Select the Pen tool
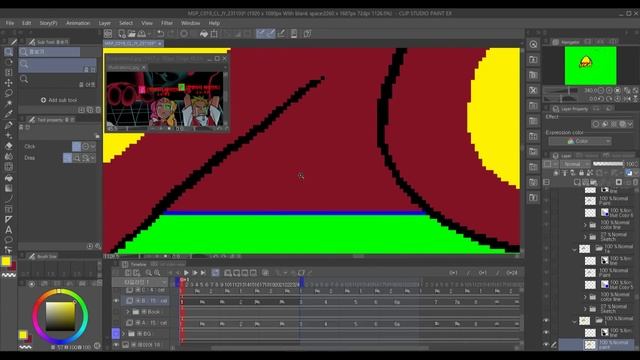640x360 pixels. click(x=8, y=125)
